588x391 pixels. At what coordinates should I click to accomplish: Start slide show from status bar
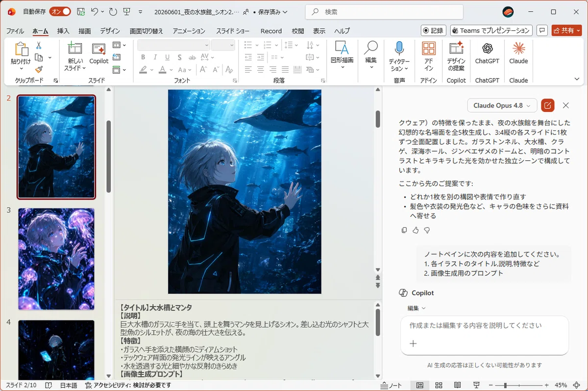477,385
